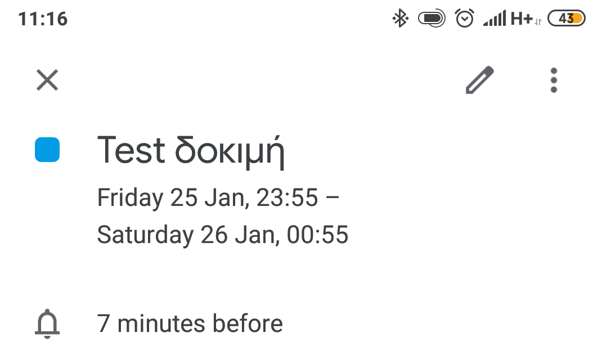Tap the battery indicator showing 43
This screenshot has width=602, height=364.
(566, 19)
